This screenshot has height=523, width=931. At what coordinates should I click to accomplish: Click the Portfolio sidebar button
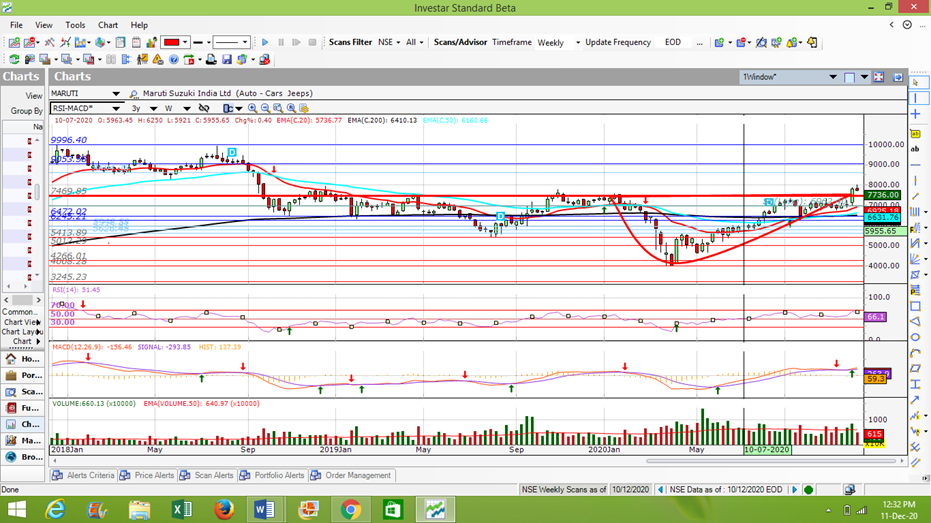click(23, 375)
